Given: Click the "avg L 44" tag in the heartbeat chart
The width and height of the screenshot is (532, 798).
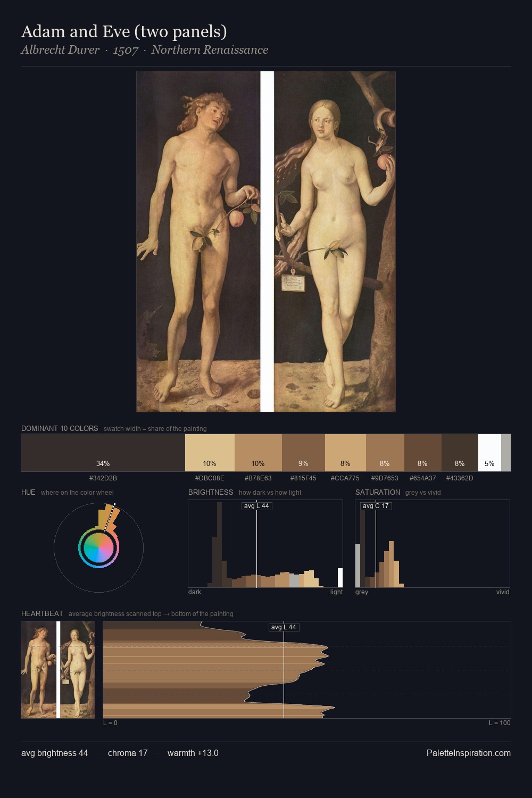Looking at the screenshot, I should click(284, 627).
